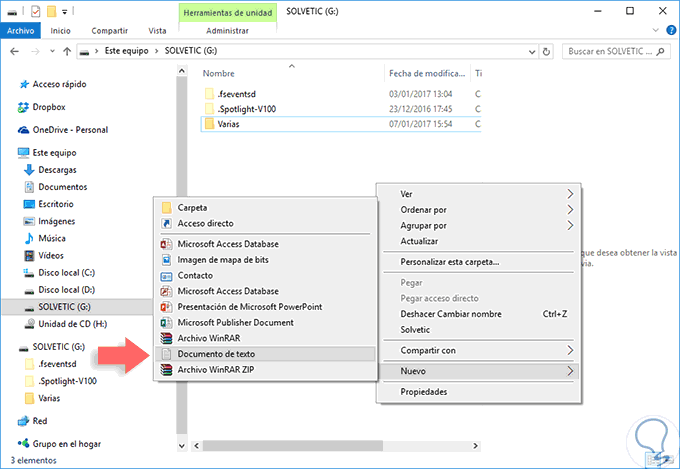Click the Dropbox icon in the sidebar
This screenshot has height=469, width=680.
[23, 107]
